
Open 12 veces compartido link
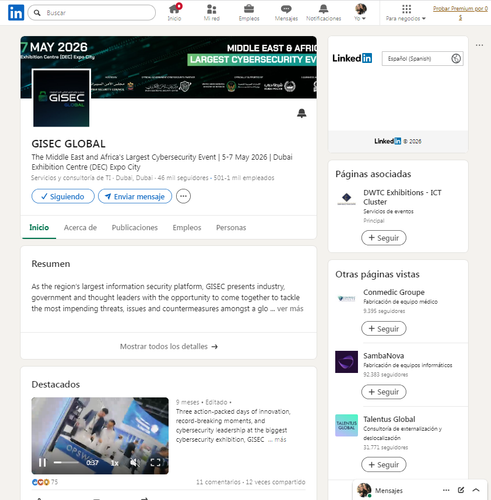(x=275, y=482)
